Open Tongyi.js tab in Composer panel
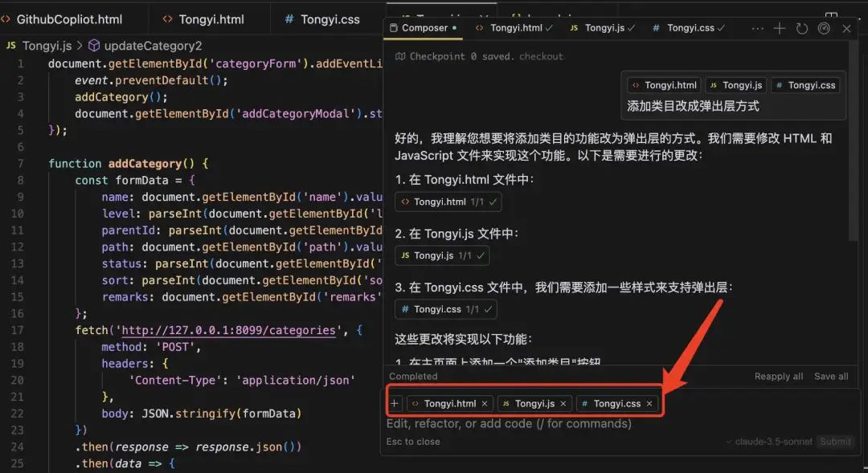 click(602, 27)
